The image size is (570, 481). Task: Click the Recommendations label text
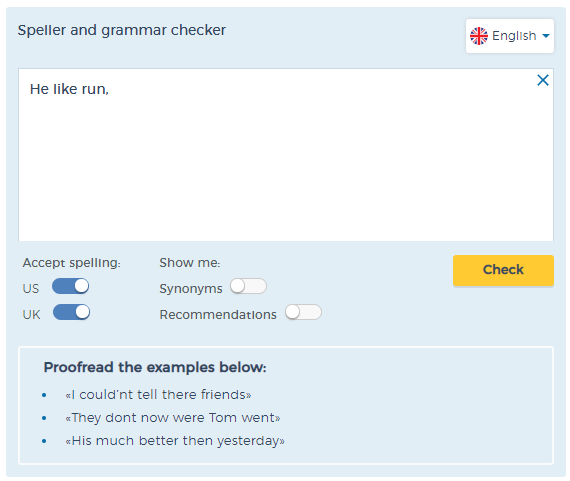click(218, 314)
